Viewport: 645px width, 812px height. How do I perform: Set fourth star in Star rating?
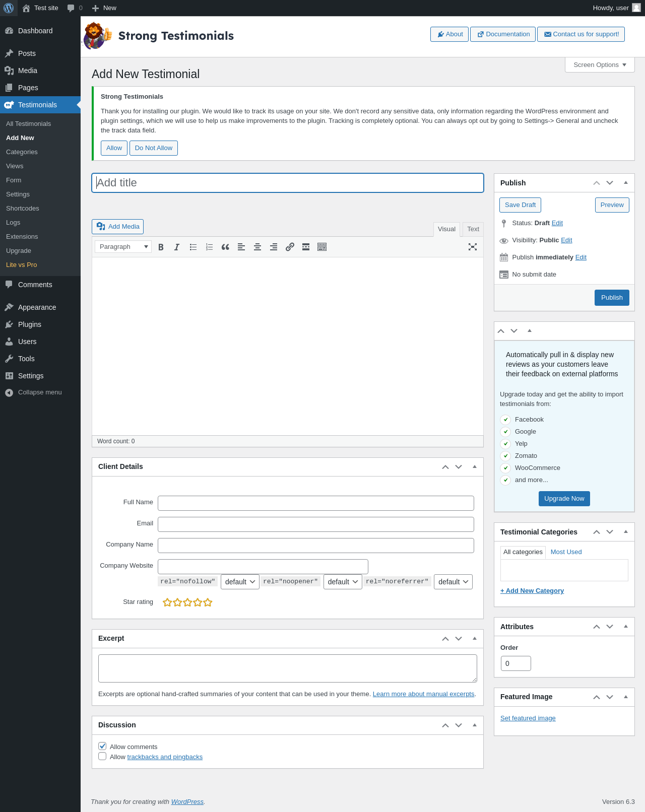point(198,602)
